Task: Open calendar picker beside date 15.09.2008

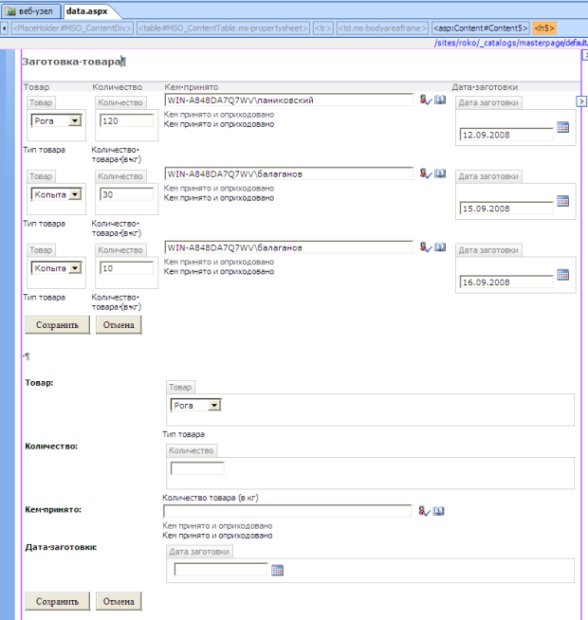Action: pos(563,201)
